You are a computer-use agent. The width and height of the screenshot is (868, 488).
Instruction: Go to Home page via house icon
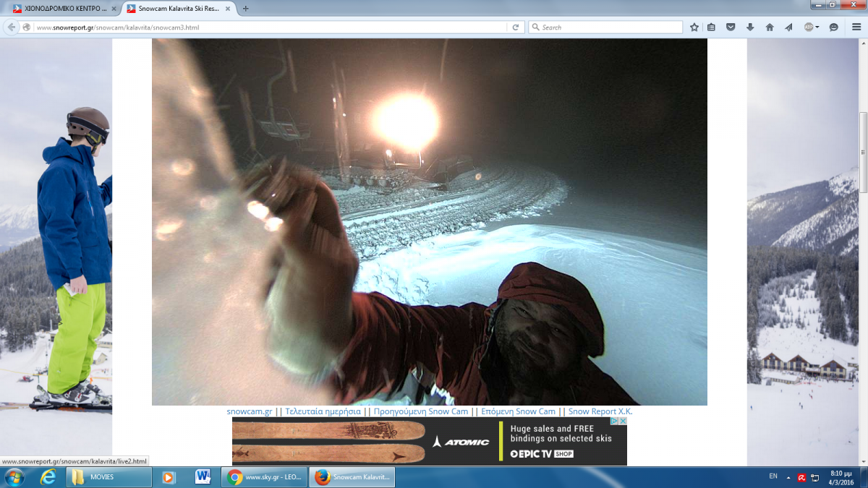[x=770, y=27]
